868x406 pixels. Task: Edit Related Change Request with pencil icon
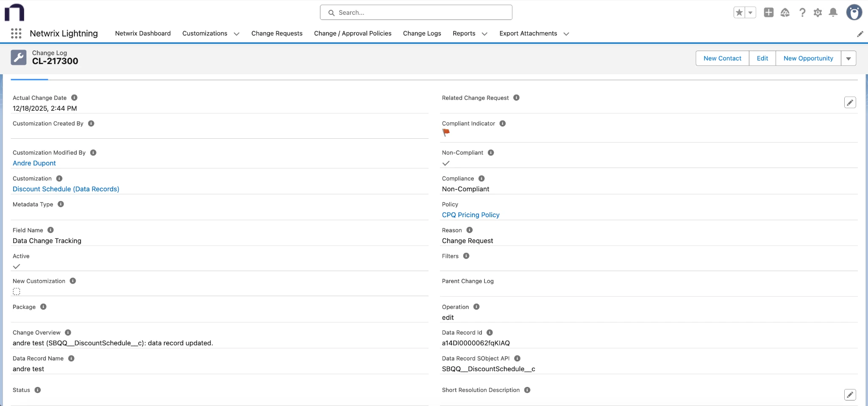(850, 103)
